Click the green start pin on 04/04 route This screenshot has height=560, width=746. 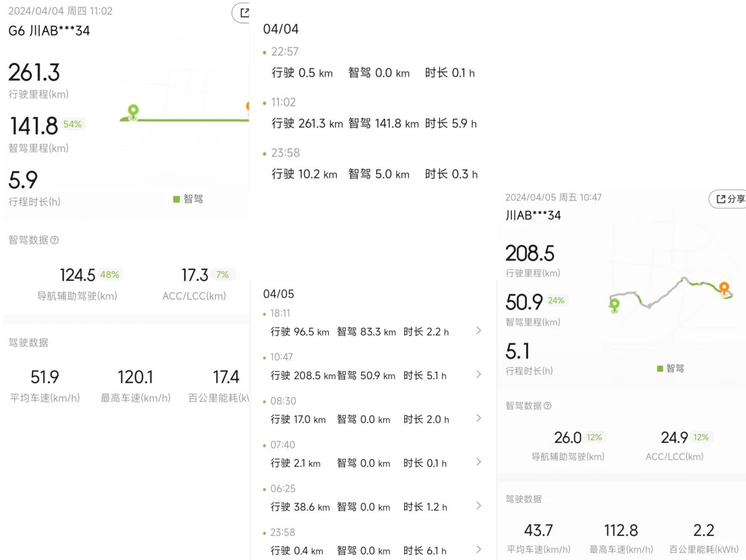click(133, 112)
